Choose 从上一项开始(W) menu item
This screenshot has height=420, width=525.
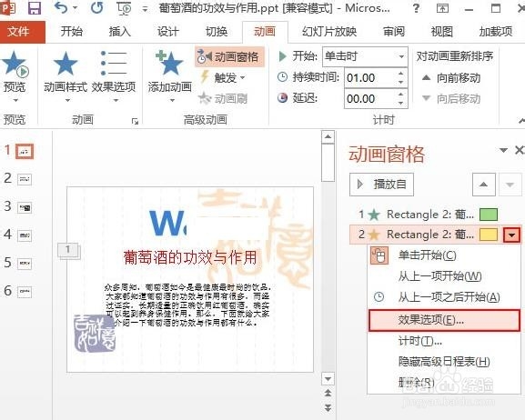pos(444,276)
